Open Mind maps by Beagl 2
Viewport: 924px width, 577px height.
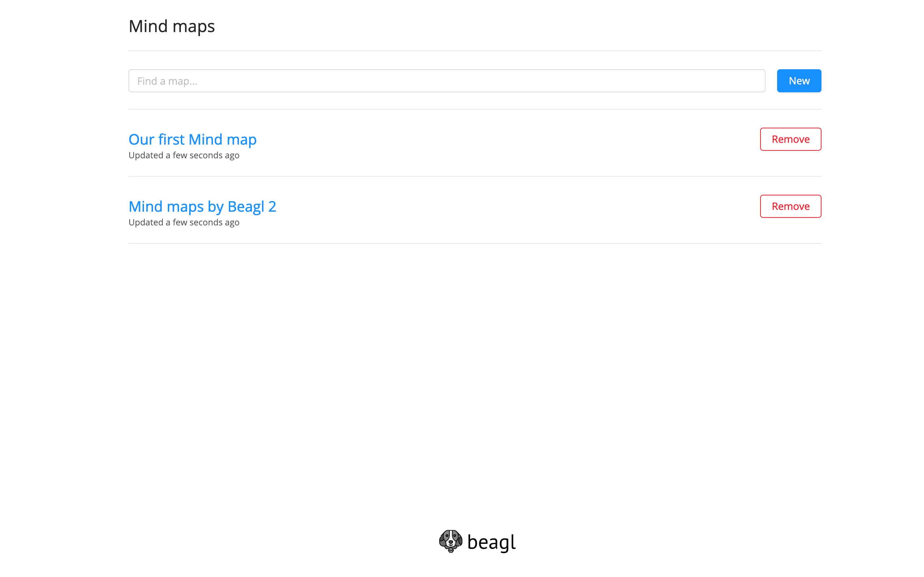(x=202, y=206)
